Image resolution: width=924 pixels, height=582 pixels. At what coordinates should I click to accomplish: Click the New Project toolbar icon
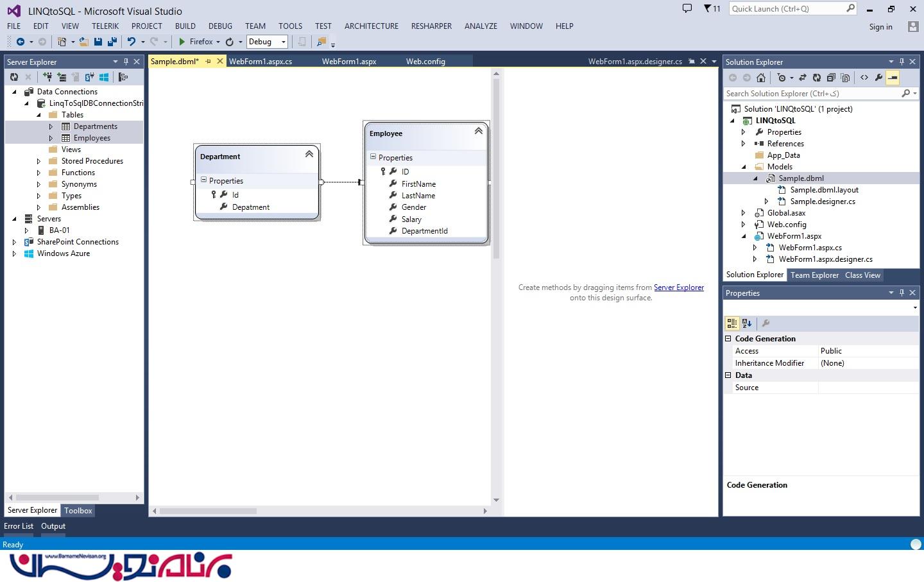coord(62,42)
